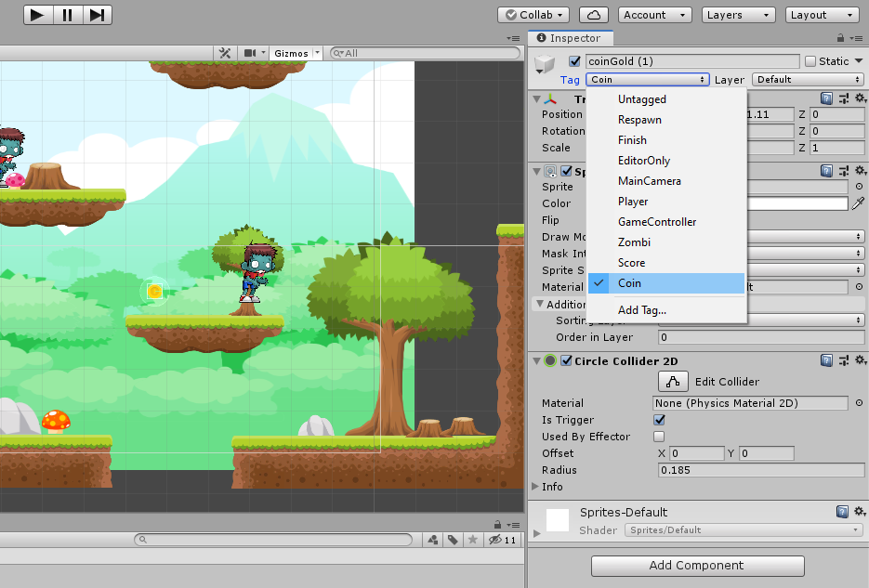Open the Circle Collider 2D gear menu
This screenshot has height=588, width=869.
coord(860,360)
